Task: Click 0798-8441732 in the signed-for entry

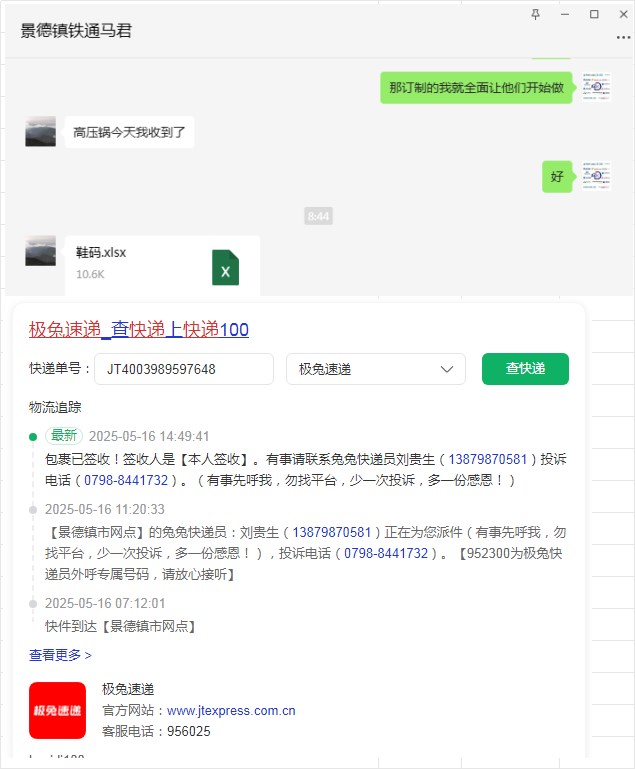Action: point(126,480)
